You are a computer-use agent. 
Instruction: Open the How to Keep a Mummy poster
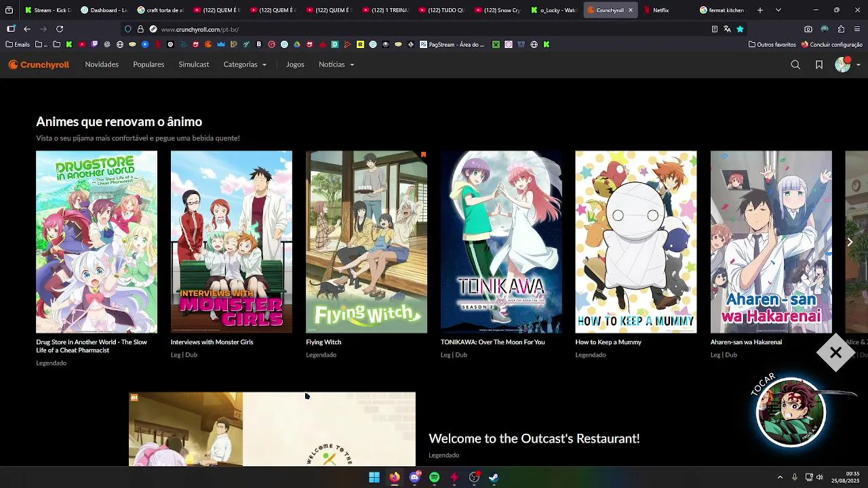tap(636, 242)
